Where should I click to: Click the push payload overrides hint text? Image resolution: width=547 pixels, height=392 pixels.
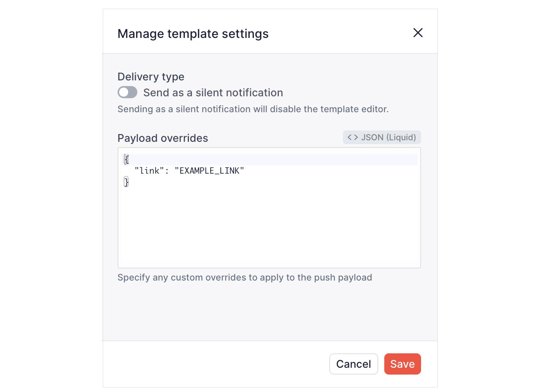tap(245, 278)
